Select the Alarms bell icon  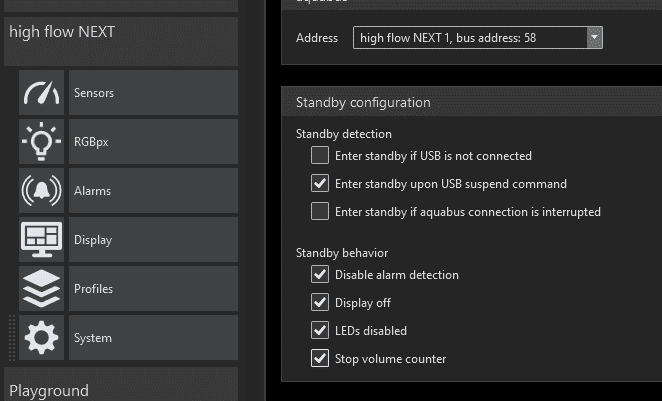(41, 190)
